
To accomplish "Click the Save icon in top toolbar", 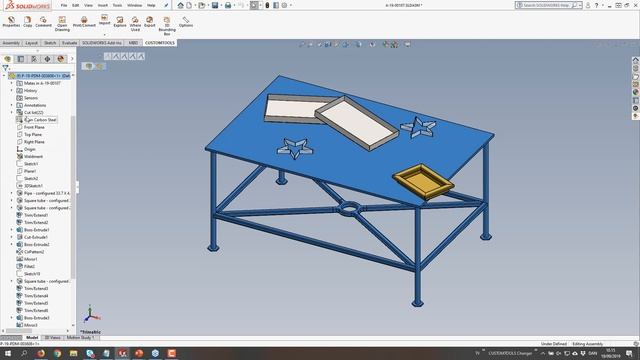I will coord(215,5).
